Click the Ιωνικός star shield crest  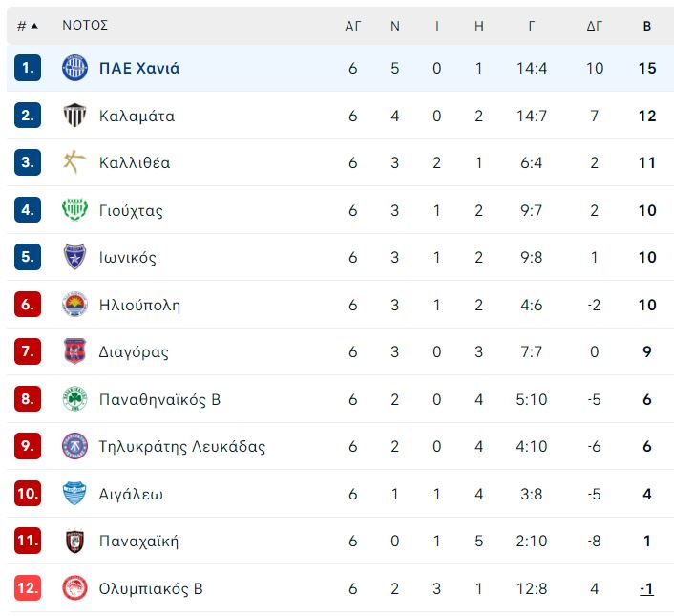(74, 257)
